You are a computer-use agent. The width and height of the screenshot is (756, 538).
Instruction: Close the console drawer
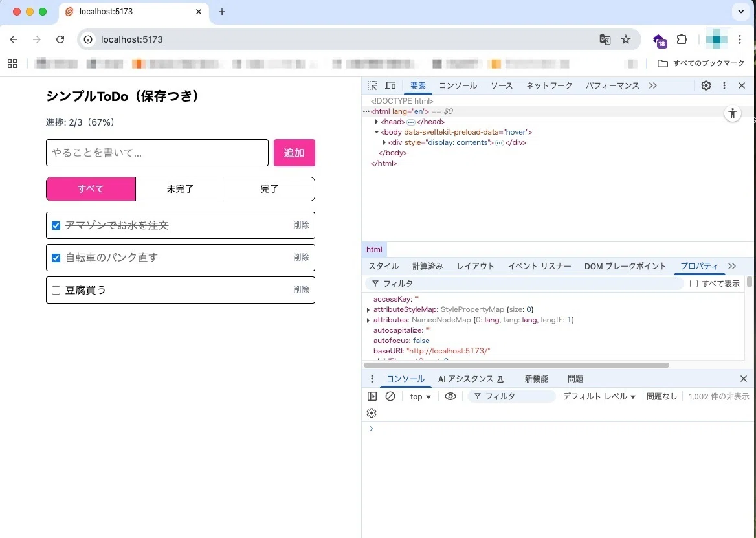click(744, 379)
